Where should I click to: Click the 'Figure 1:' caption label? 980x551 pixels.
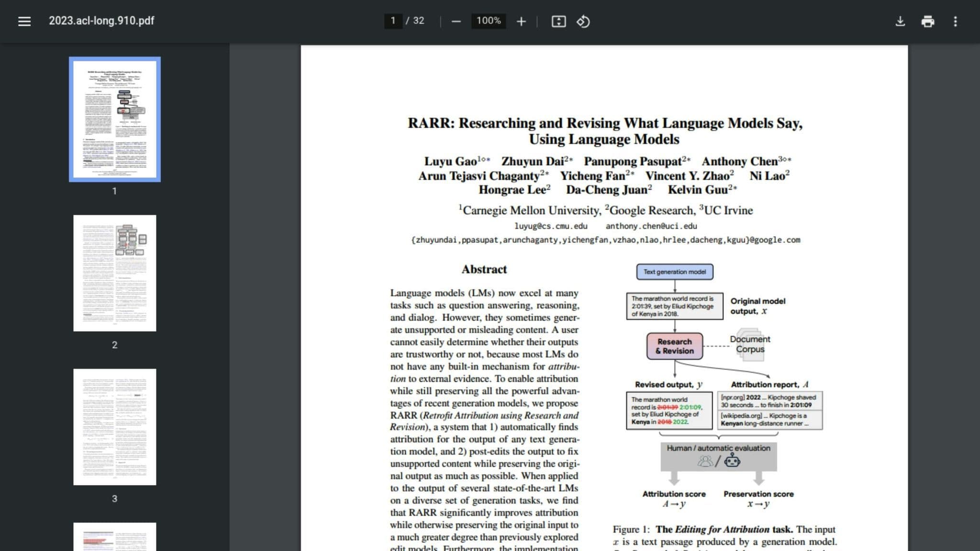[631, 529]
